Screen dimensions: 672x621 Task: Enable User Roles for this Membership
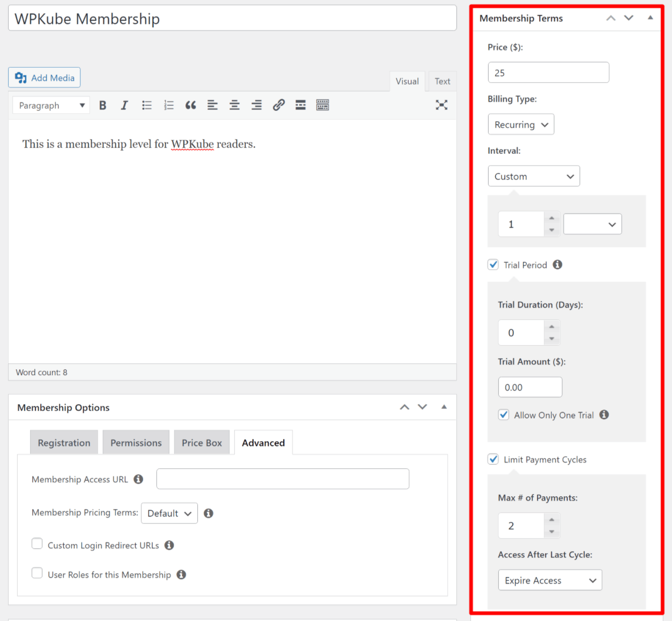pyautogui.click(x=37, y=573)
